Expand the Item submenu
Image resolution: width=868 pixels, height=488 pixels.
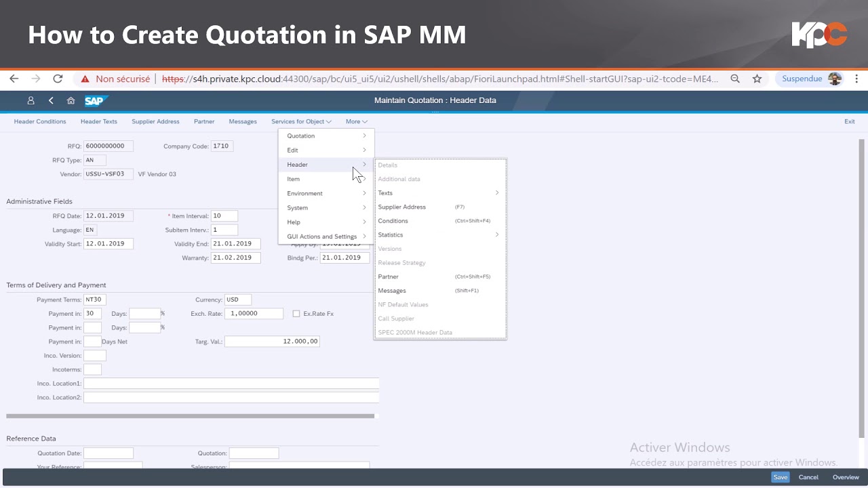(326, 179)
